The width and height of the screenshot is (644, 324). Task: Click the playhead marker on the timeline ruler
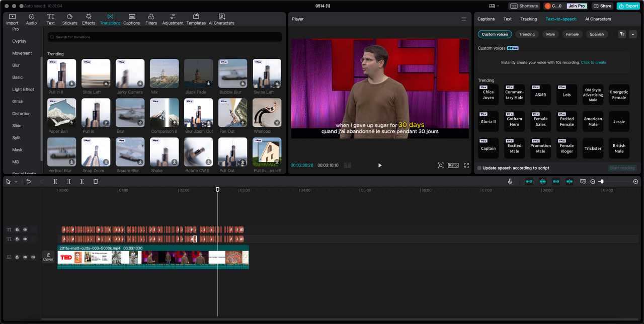point(218,190)
